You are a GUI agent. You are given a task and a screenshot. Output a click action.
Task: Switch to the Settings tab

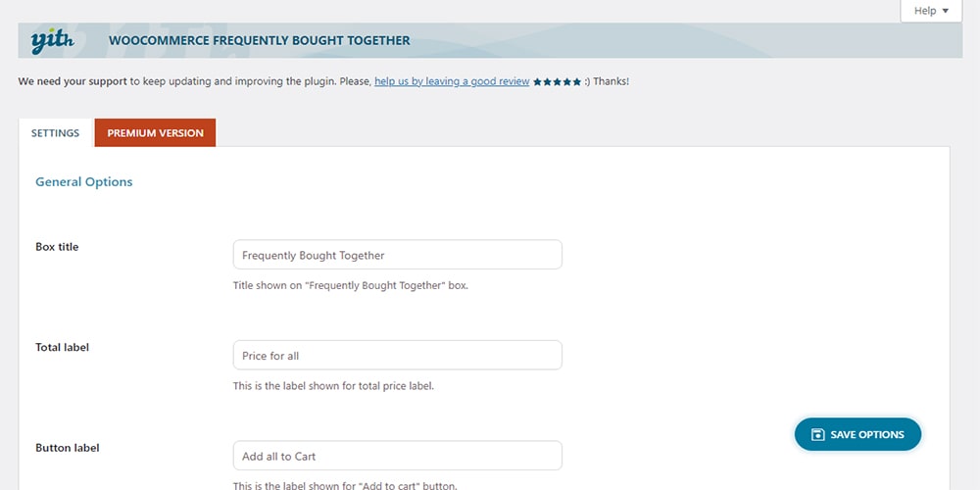pyautogui.click(x=56, y=132)
